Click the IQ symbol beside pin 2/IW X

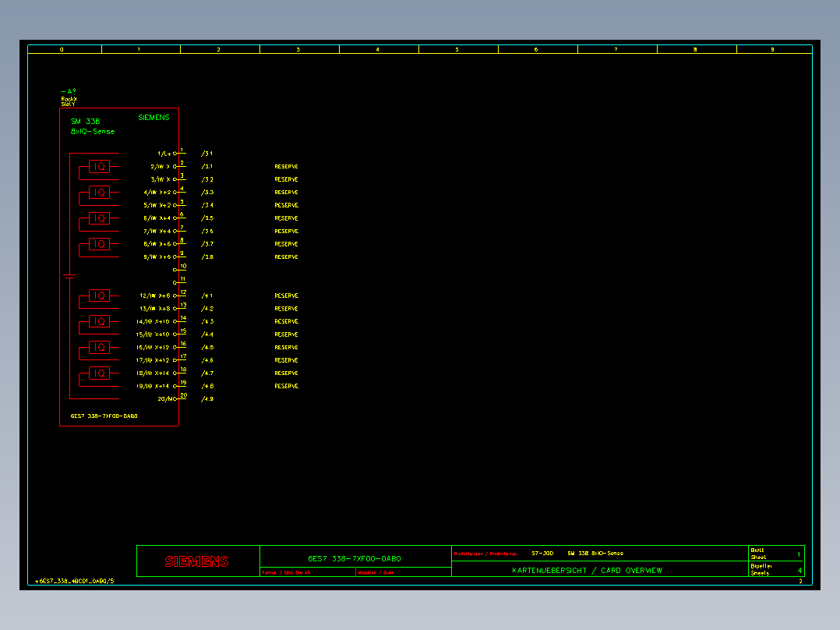99,167
